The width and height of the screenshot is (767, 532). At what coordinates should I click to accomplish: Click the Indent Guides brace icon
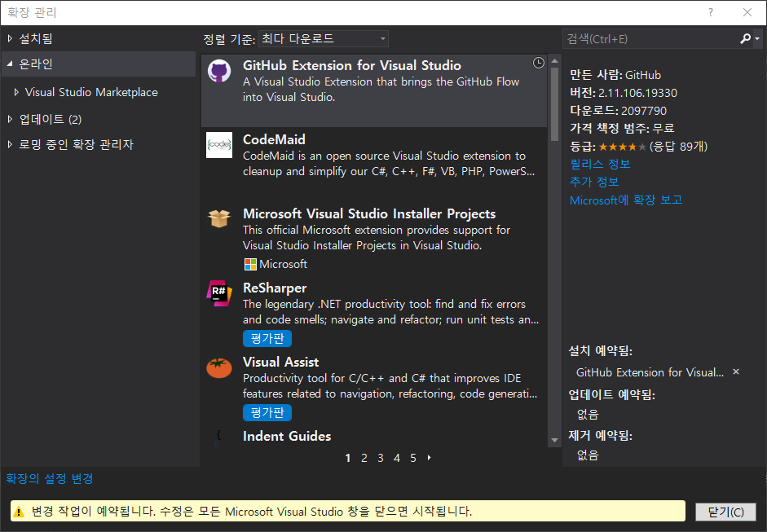[x=218, y=438]
